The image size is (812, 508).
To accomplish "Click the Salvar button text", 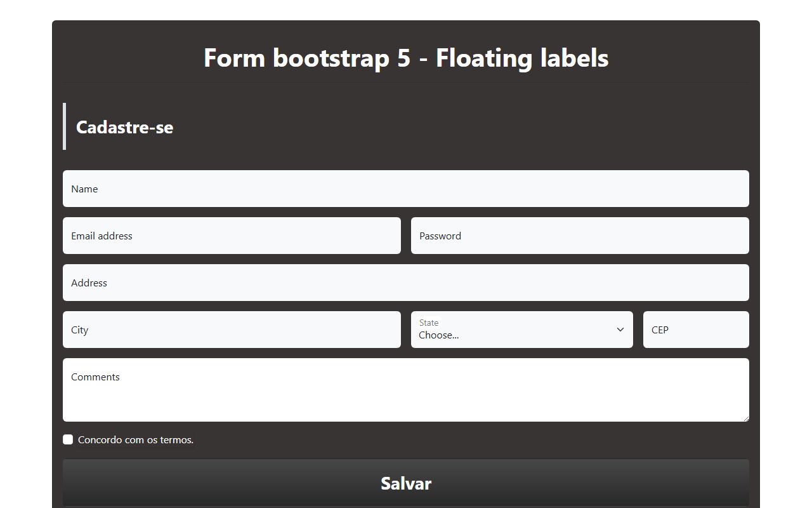I will 406,483.
